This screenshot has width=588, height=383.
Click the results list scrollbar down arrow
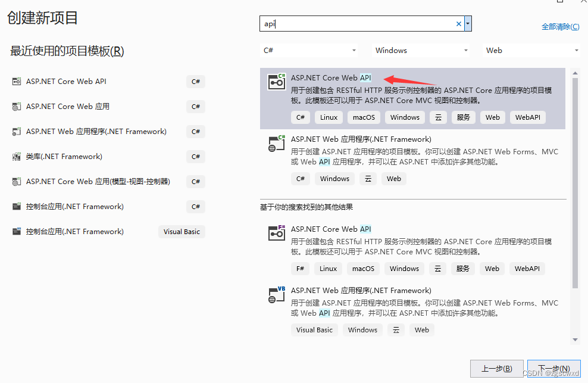[x=575, y=340]
